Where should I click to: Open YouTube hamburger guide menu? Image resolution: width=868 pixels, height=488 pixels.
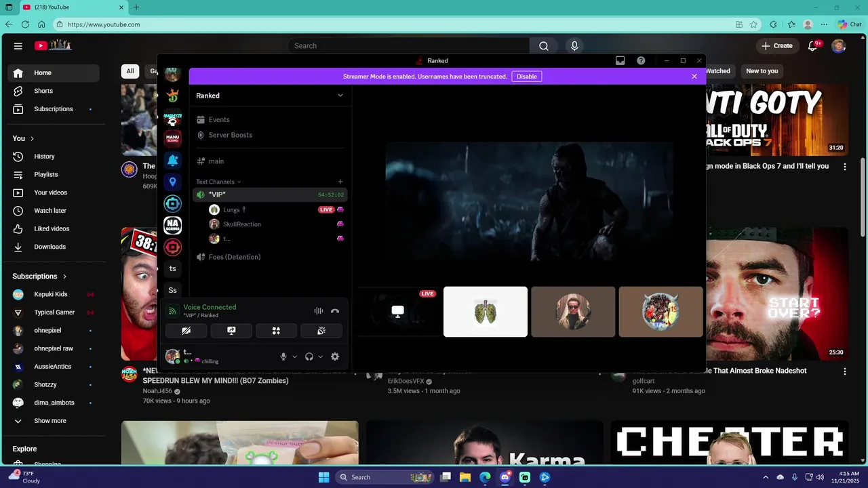[x=18, y=45]
